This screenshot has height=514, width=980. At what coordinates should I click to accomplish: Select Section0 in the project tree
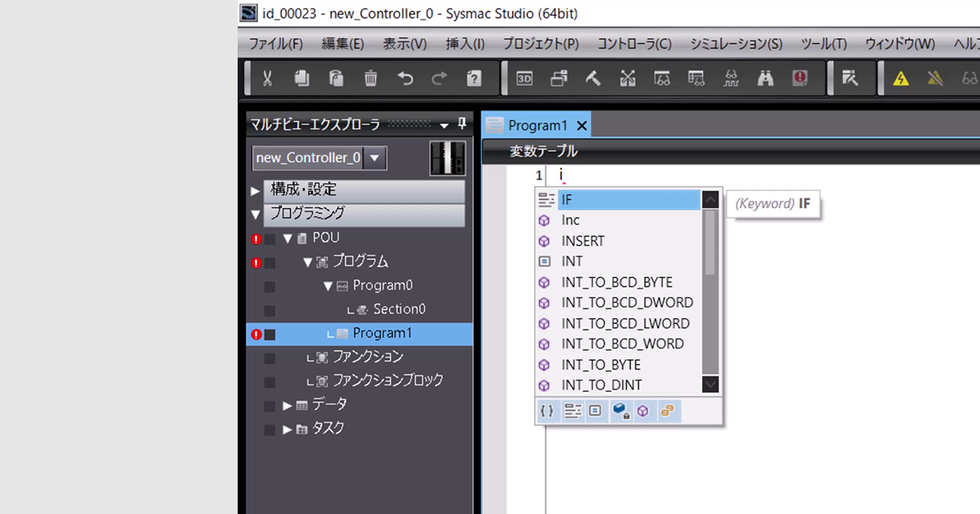(399, 309)
